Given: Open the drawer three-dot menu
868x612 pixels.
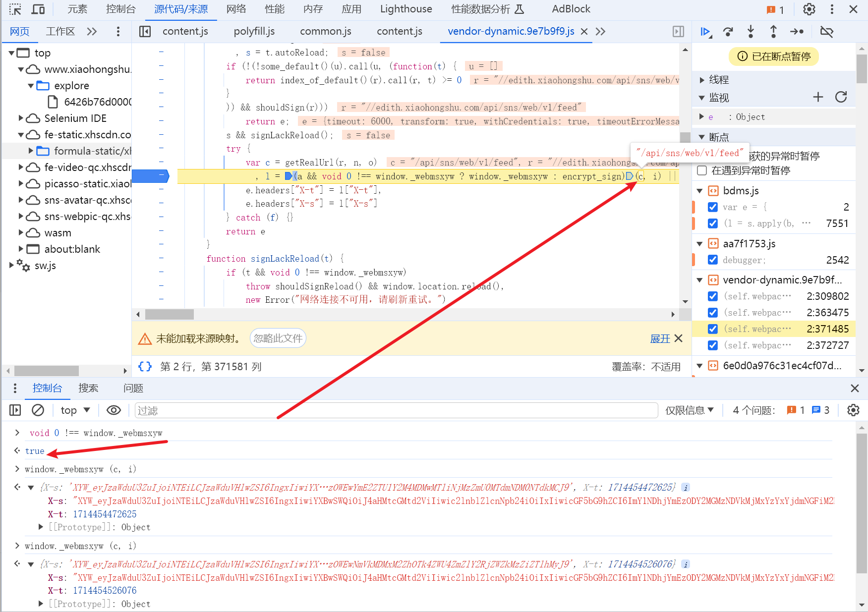Looking at the screenshot, I should coord(15,388).
